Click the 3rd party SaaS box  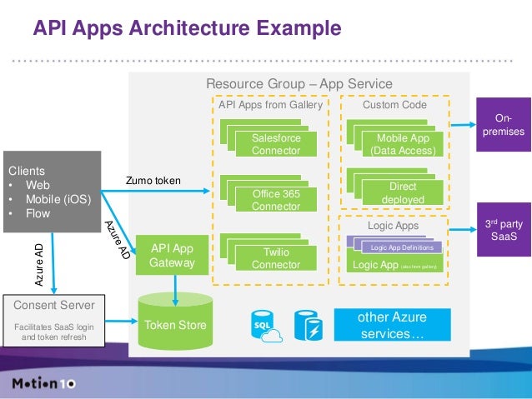point(504,230)
